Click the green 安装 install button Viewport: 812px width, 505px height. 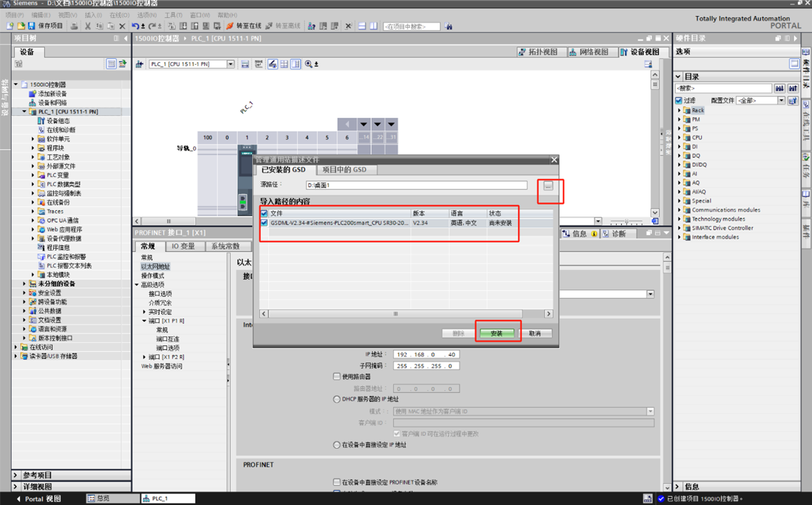[x=497, y=333]
